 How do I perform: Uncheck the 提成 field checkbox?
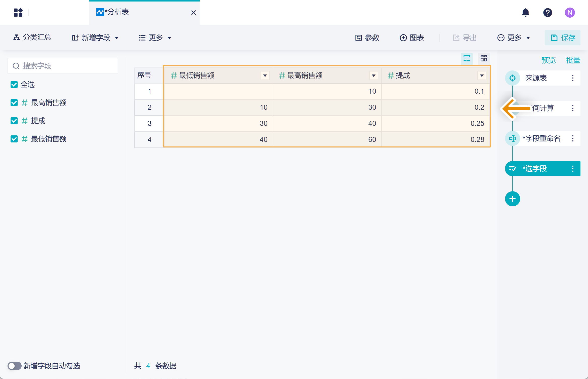(14, 121)
